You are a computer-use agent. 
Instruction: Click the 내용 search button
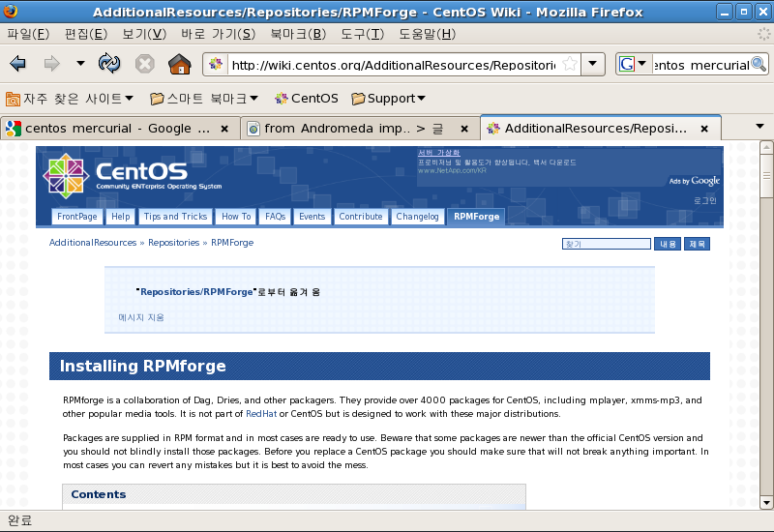click(x=668, y=244)
